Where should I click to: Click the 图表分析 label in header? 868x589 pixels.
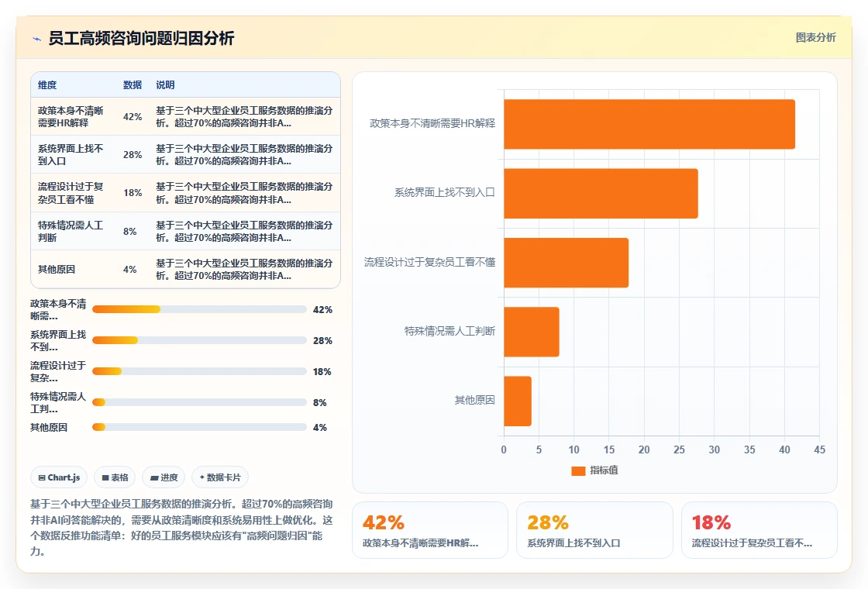click(x=815, y=38)
